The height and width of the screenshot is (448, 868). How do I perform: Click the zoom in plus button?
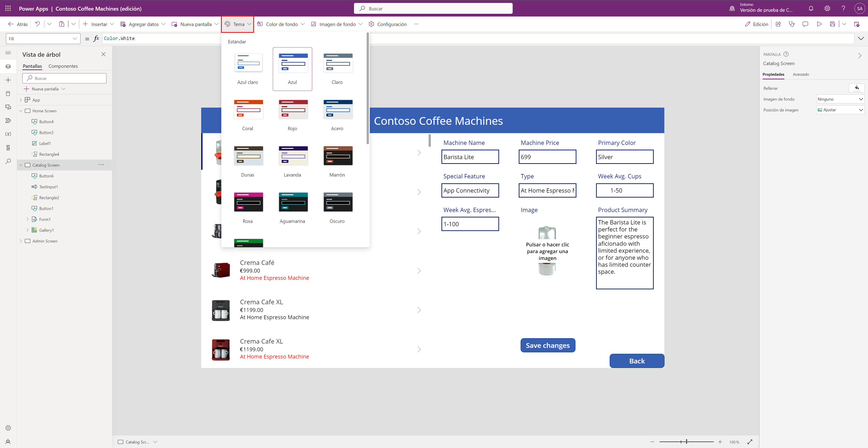(x=720, y=442)
